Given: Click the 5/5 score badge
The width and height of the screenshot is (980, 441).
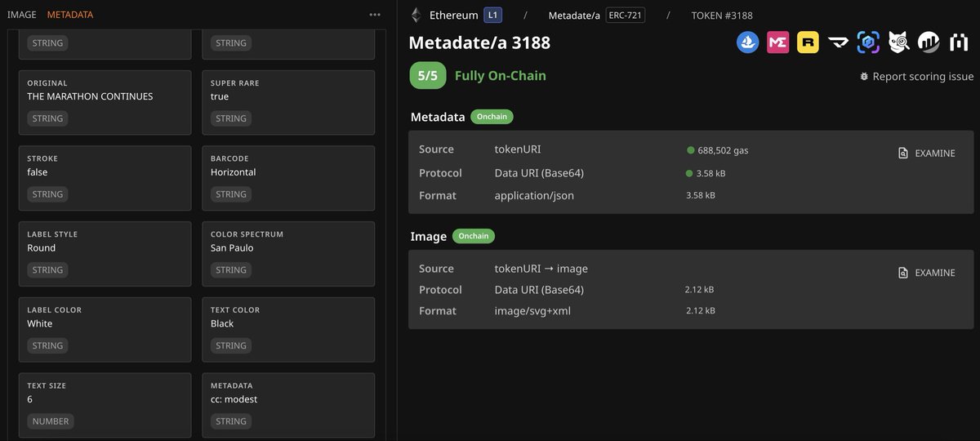Looking at the screenshot, I should tap(428, 75).
